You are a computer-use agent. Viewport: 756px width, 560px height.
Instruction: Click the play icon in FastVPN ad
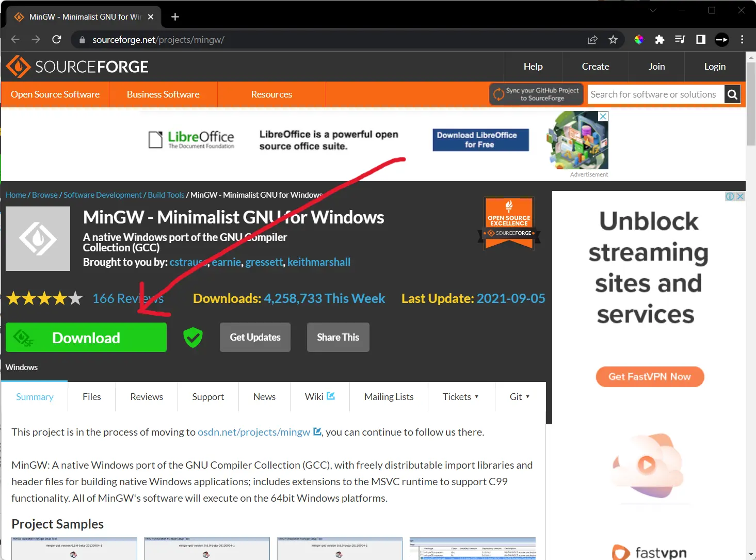(x=646, y=465)
